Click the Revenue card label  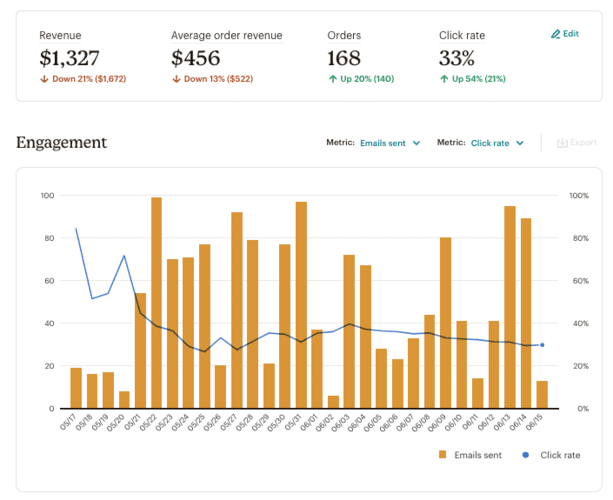point(60,36)
